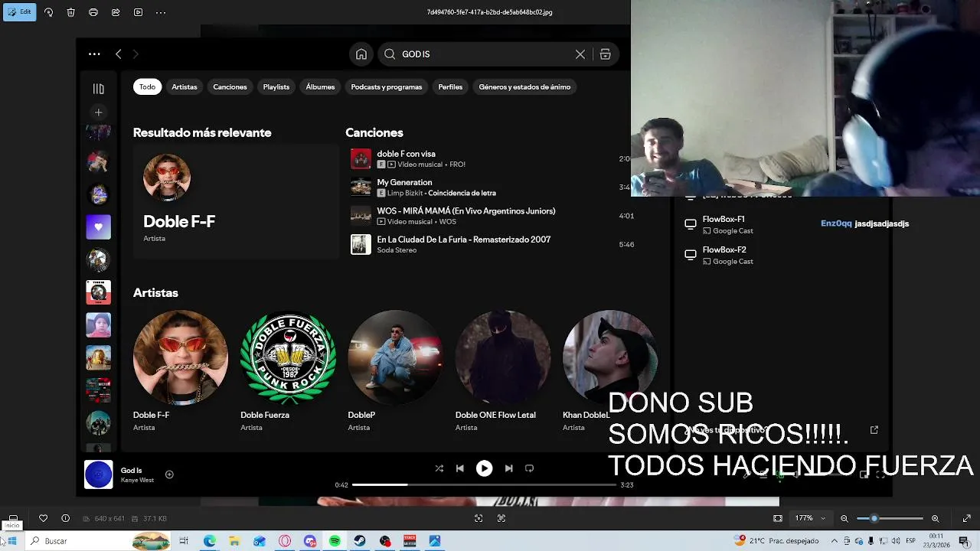
Task: Zoom in with the plus magnifier
Action: (x=935, y=518)
